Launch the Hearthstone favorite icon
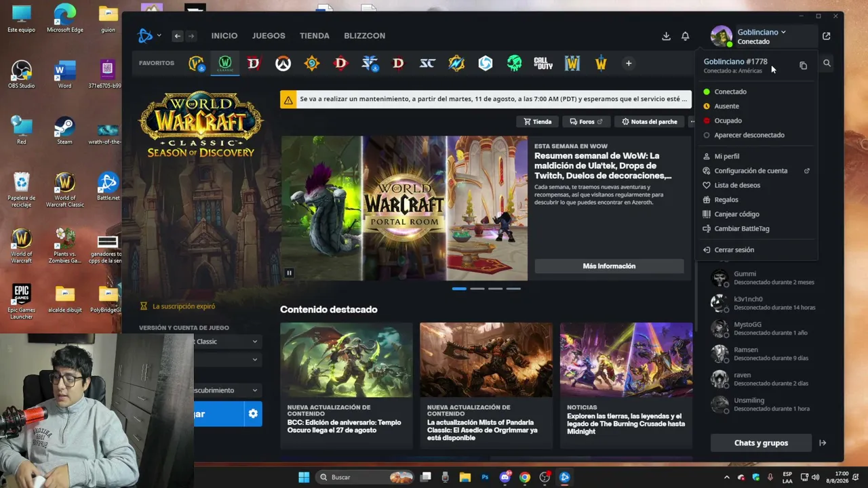The image size is (868, 488). [312, 64]
